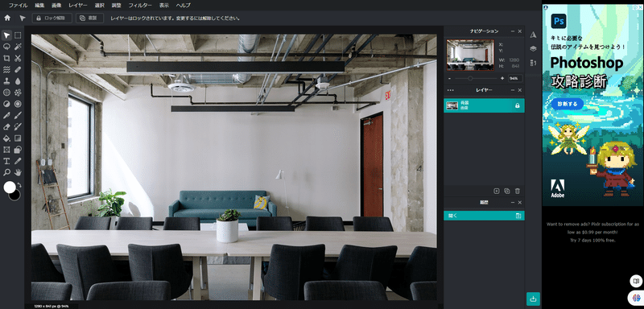Select the Pen tool

coord(6,116)
